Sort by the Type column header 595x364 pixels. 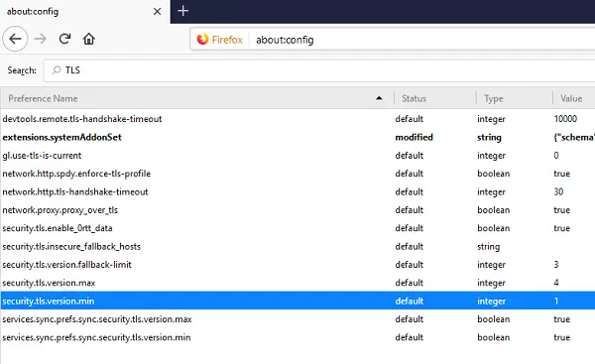(514, 98)
